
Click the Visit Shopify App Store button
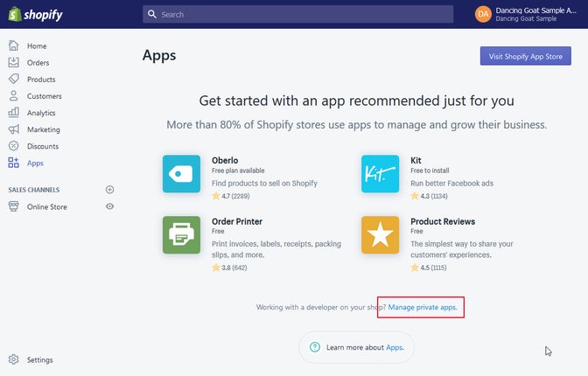[525, 56]
